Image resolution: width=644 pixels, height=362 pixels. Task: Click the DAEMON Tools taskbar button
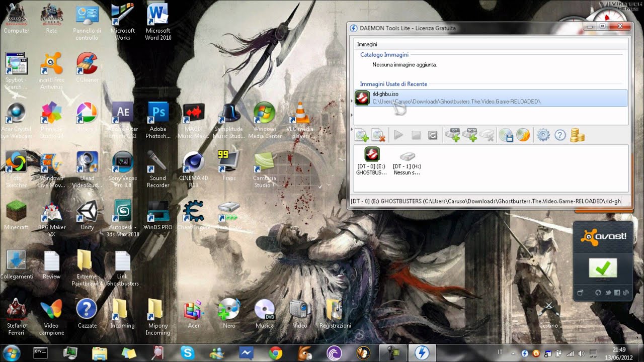pos(421,353)
